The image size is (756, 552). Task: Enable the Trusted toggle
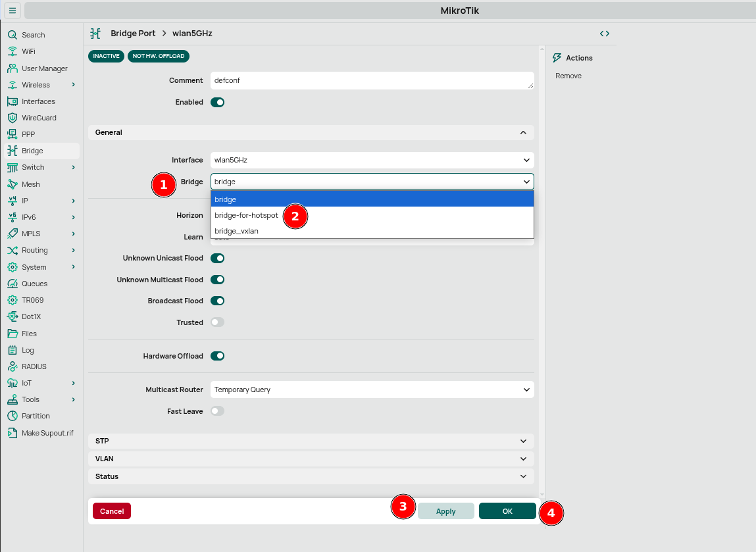pyautogui.click(x=217, y=322)
